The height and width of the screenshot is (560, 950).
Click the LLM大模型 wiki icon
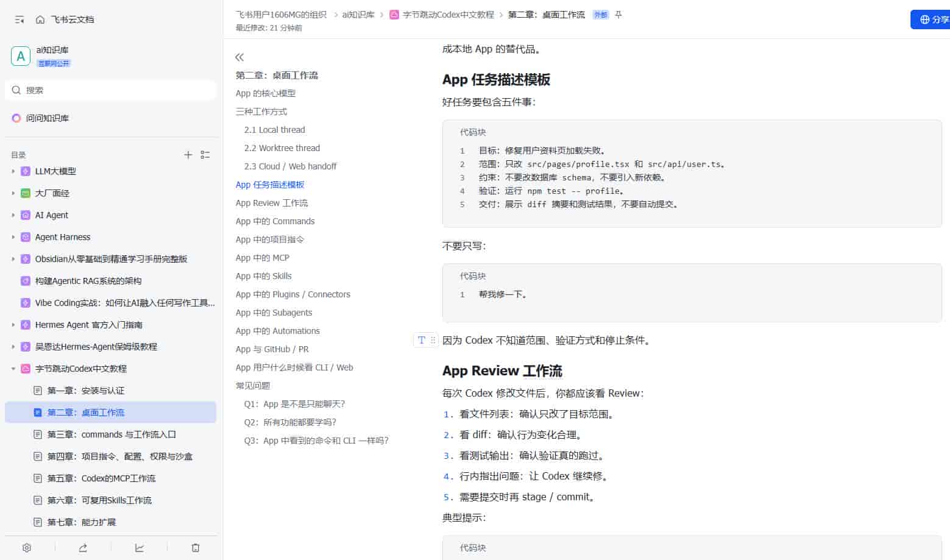26,171
